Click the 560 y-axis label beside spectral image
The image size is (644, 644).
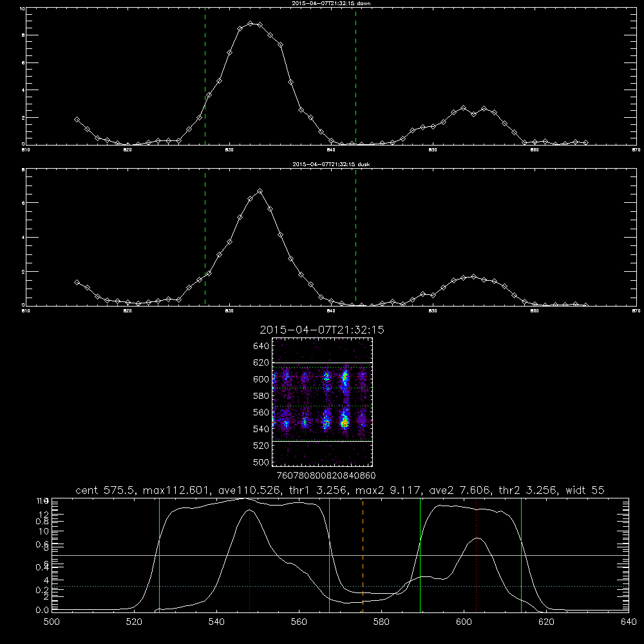[261, 412]
